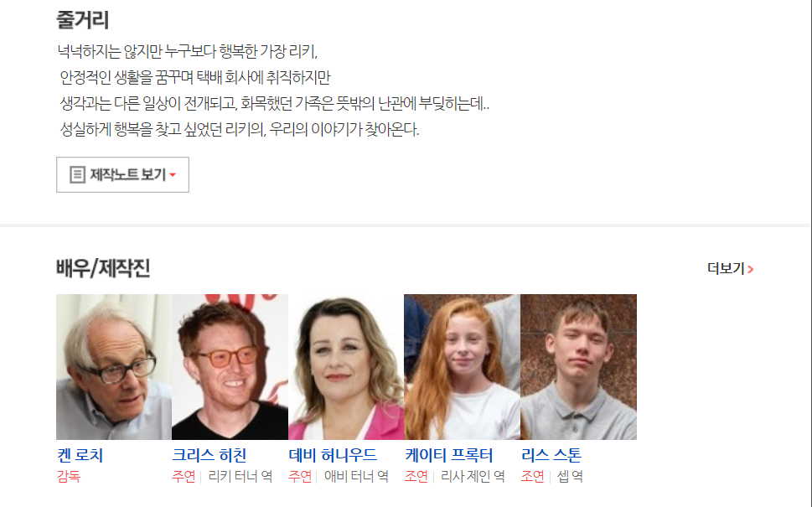This screenshot has height=507, width=812.
Task: Click the 감독 label under 켄 로치
Action: [69, 477]
